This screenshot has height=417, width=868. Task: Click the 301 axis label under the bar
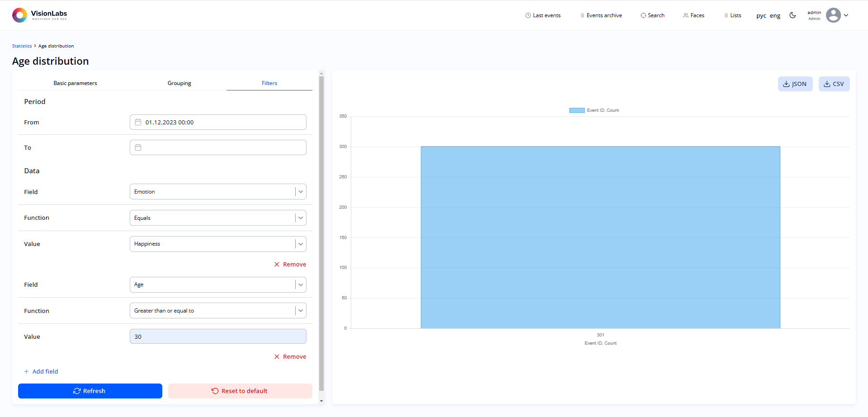point(600,335)
